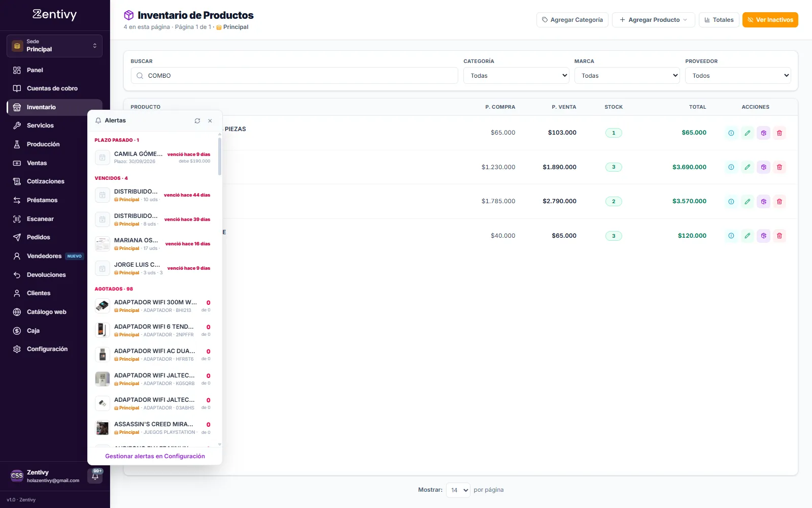Expand the Agregar Producto dropdown button
Screen dimensions: 812x508
[653, 20]
